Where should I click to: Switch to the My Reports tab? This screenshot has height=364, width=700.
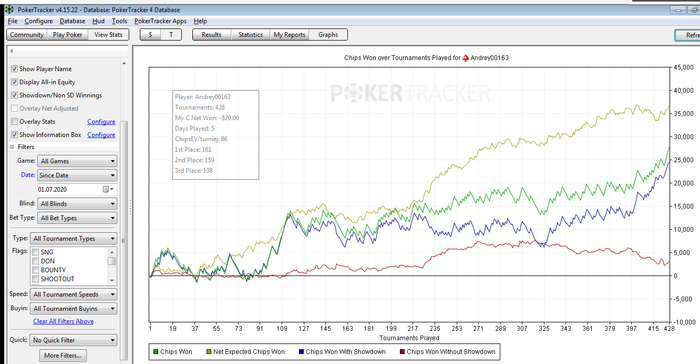tap(289, 35)
